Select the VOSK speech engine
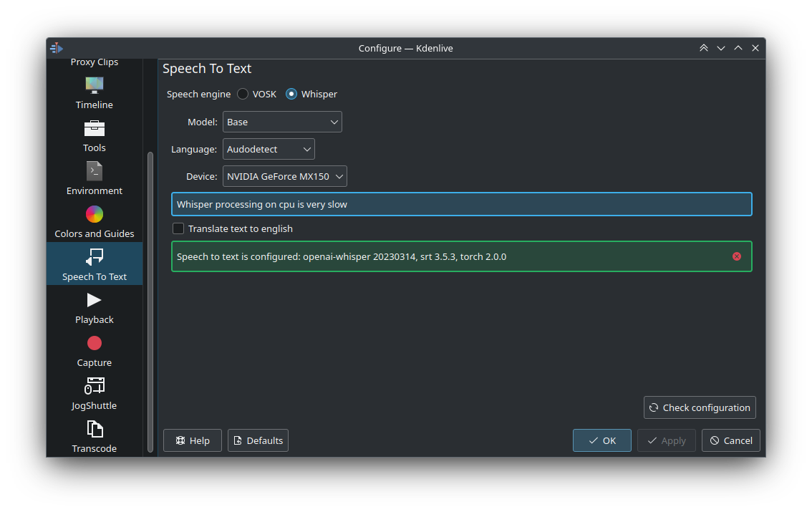Screen dimensions: 812x512 point(243,94)
